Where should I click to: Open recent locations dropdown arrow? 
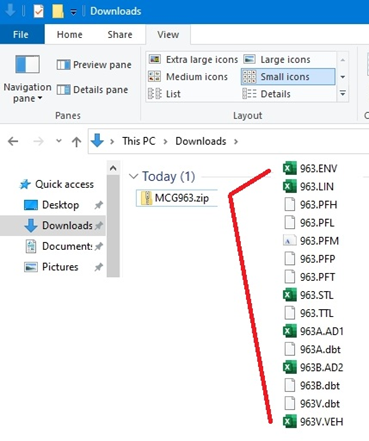point(59,141)
